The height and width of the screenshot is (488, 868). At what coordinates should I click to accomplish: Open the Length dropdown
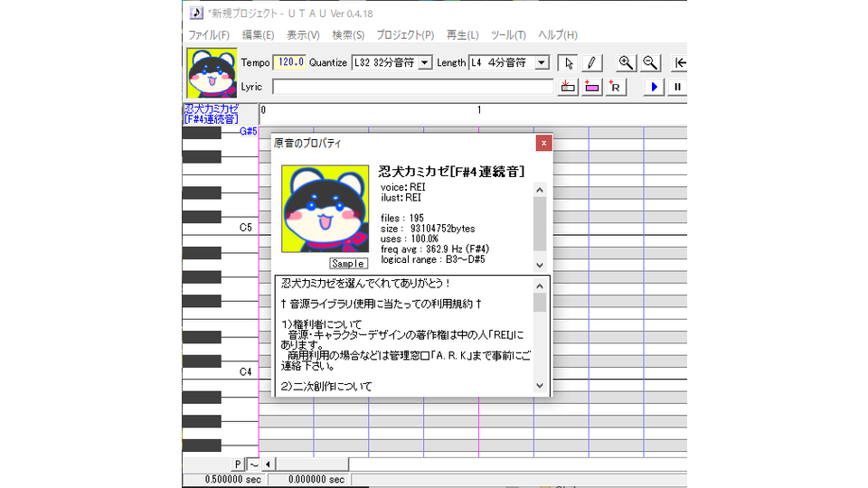541,62
